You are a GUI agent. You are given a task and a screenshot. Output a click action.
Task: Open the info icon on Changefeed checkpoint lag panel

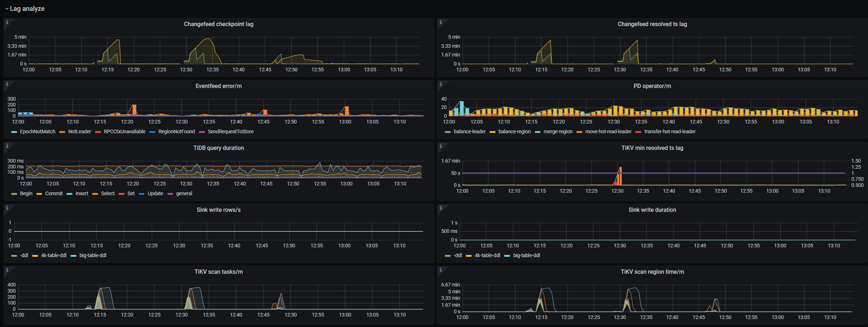click(x=7, y=22)
